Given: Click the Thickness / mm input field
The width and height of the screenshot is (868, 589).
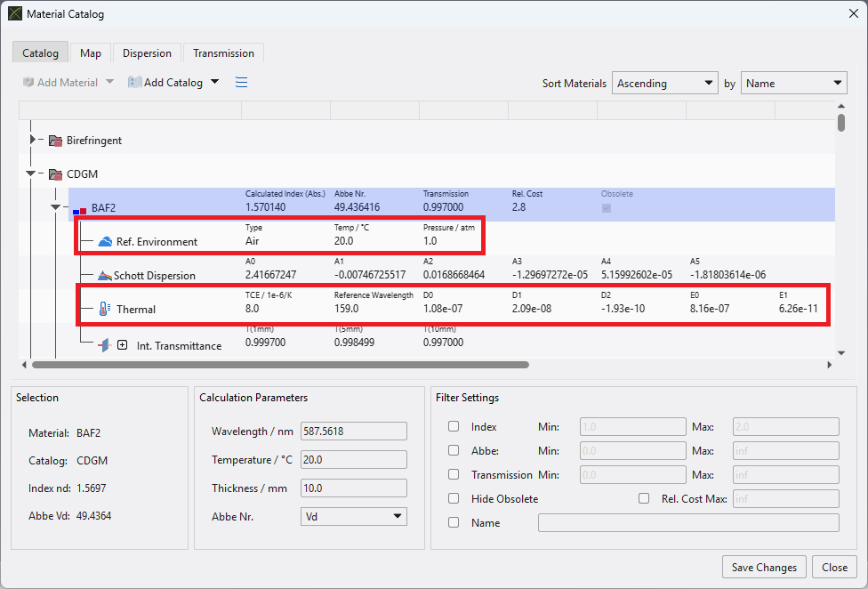Looking at the screenshot, I should click(x=354, y=488).
